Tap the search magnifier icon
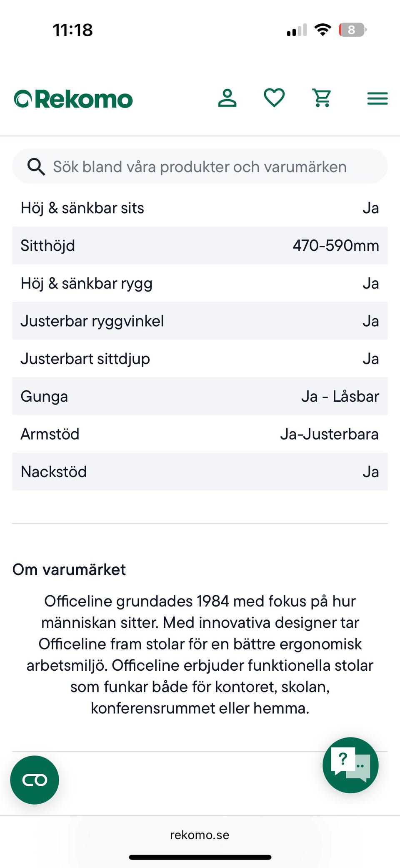 pos(36,167)
